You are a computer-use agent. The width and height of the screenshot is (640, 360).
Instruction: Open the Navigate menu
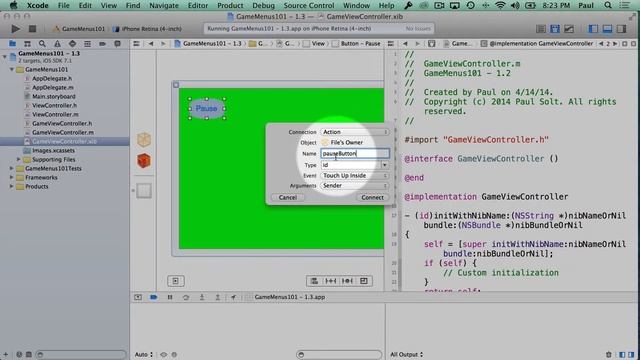coord(164,5)
